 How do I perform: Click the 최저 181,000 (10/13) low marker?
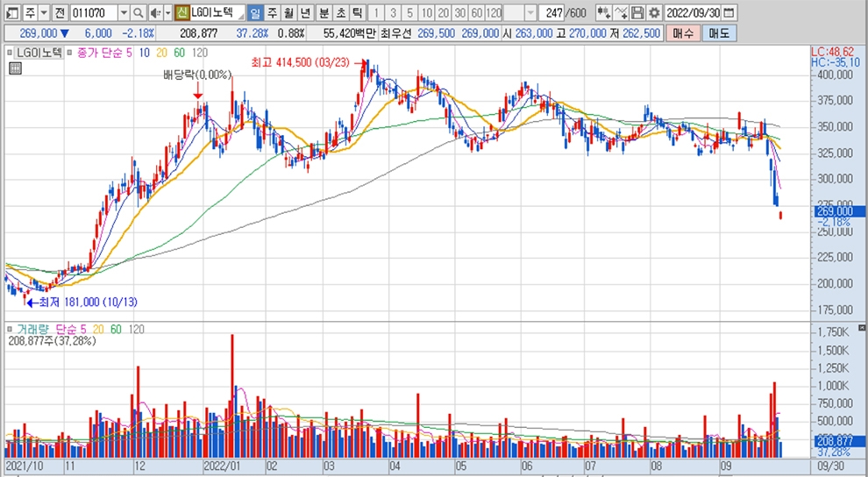pyautogui.click(x=88, y=303)
